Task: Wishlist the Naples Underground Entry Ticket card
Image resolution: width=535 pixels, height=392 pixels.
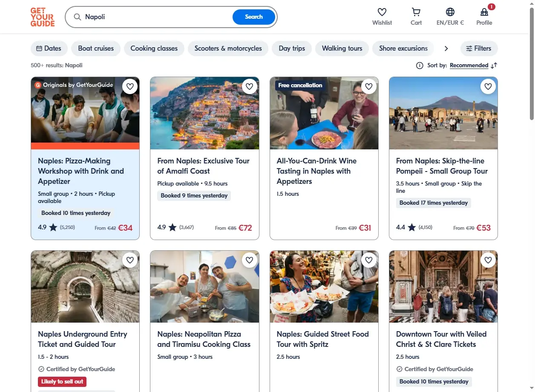Action: (x=130, y=260)
